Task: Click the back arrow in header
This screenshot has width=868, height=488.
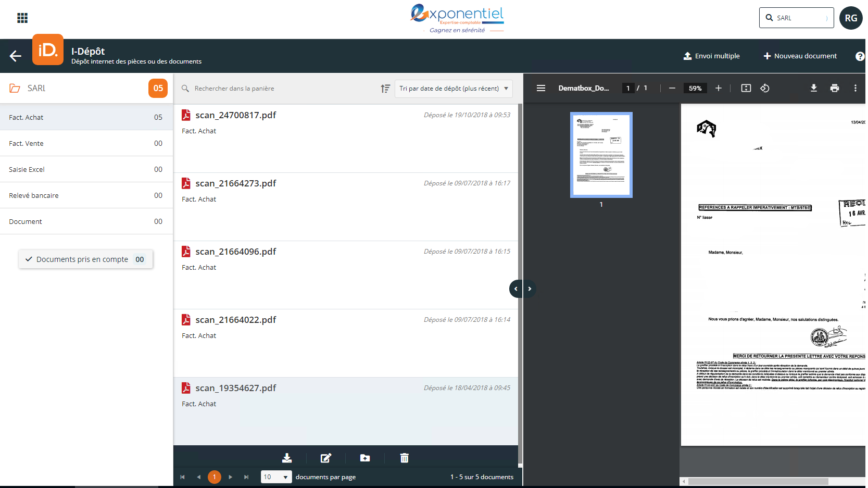Action: [16, 56]
